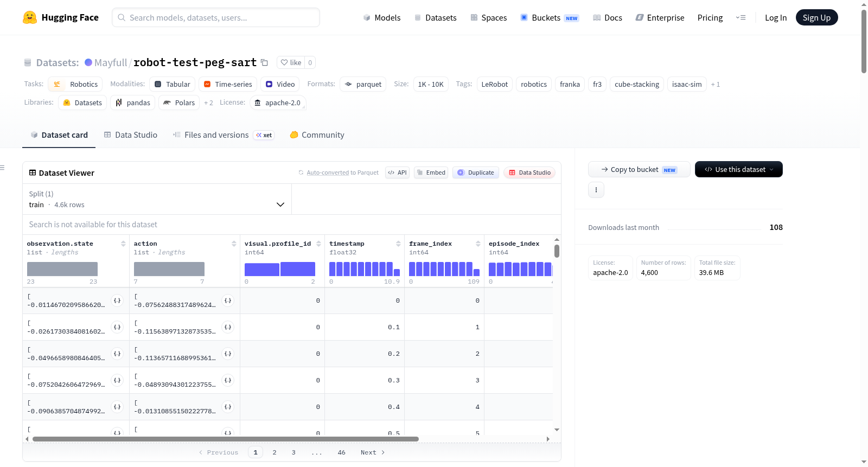
Task: Open the Pricing page
Action: pyautogui.click(x=710, y=17)
